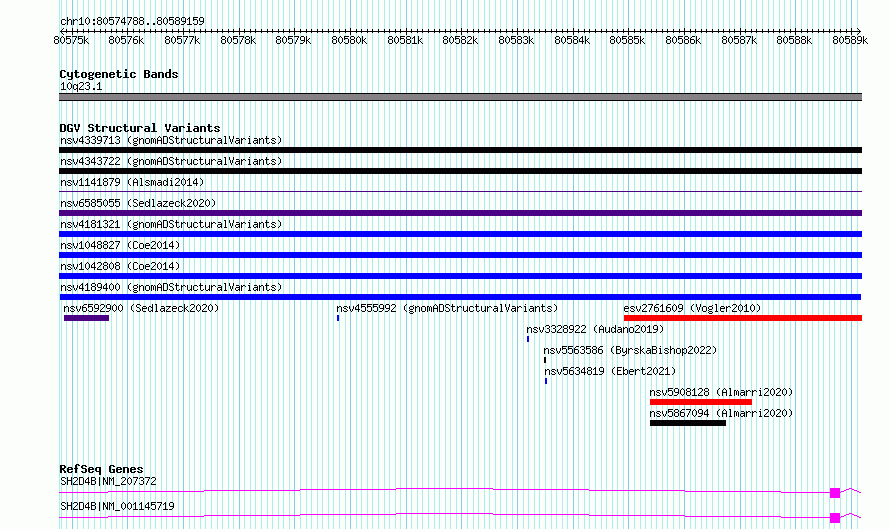The height and width of the screenshot is (529, 890).
Task: Click the gray 10q23.1 cytogenetic band
Action: click(460, 97)
